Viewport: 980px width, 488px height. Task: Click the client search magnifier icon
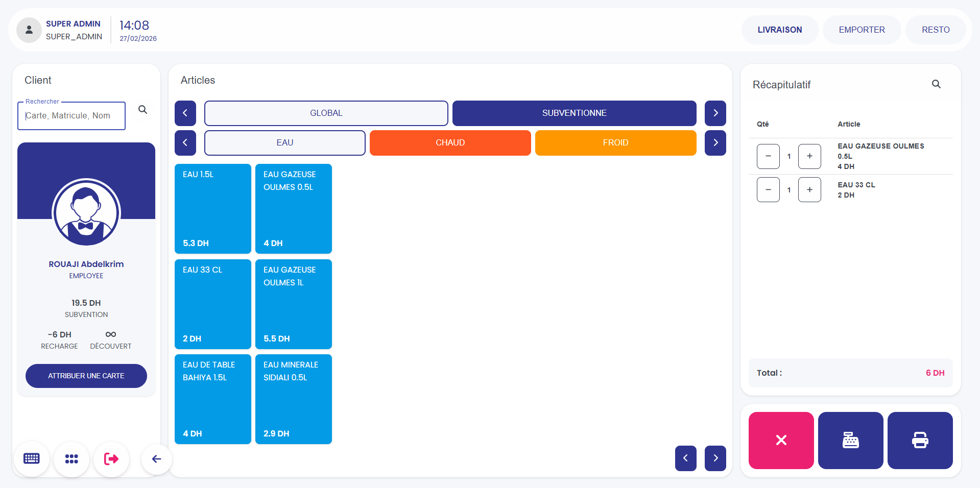pos(143,110)
